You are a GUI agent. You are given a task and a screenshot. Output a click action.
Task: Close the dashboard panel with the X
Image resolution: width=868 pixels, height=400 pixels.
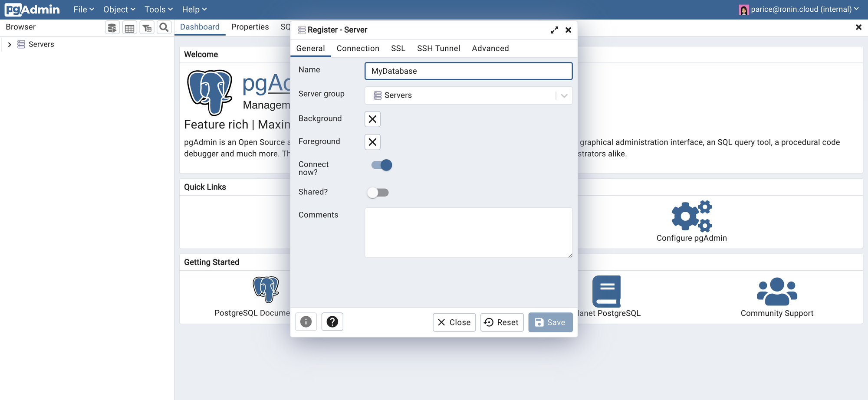858,27
